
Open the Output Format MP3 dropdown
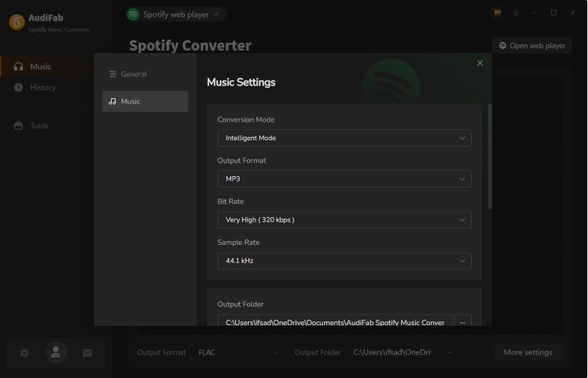tap(344, 179)
